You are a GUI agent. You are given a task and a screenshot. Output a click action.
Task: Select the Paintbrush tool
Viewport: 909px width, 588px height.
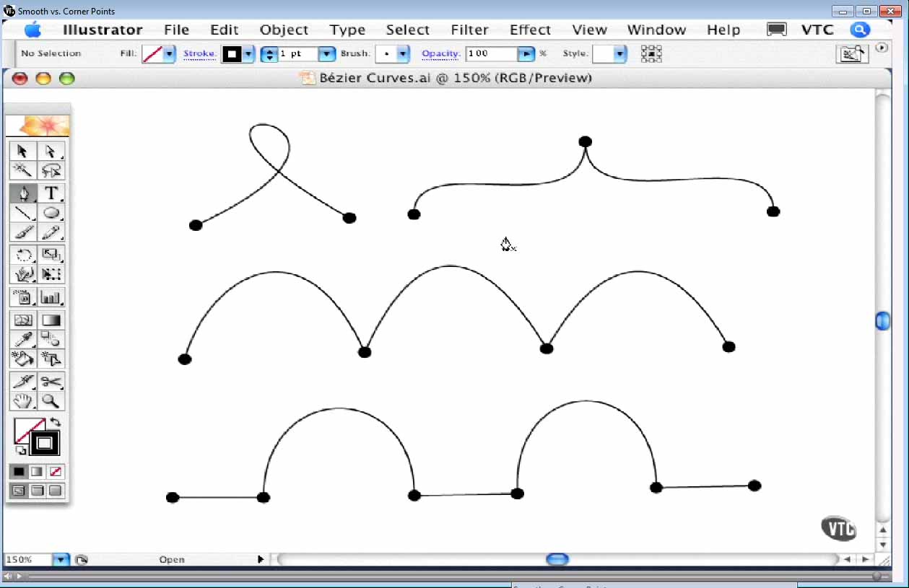click(23, 232)
